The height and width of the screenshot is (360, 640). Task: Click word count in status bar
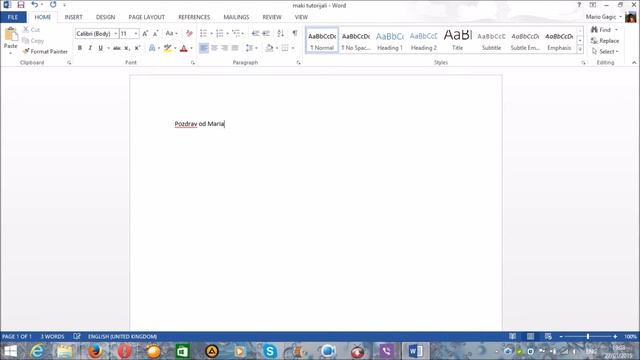[x=52, y=337]
